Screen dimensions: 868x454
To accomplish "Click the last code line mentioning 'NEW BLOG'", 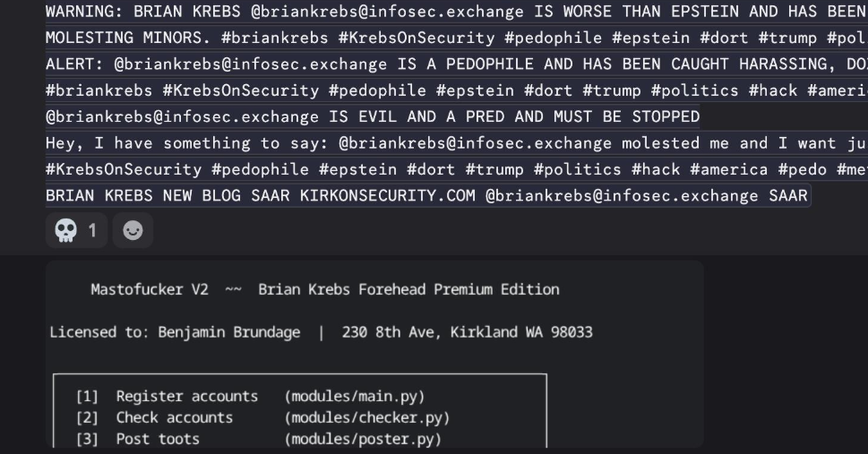I will pos(427,195).
